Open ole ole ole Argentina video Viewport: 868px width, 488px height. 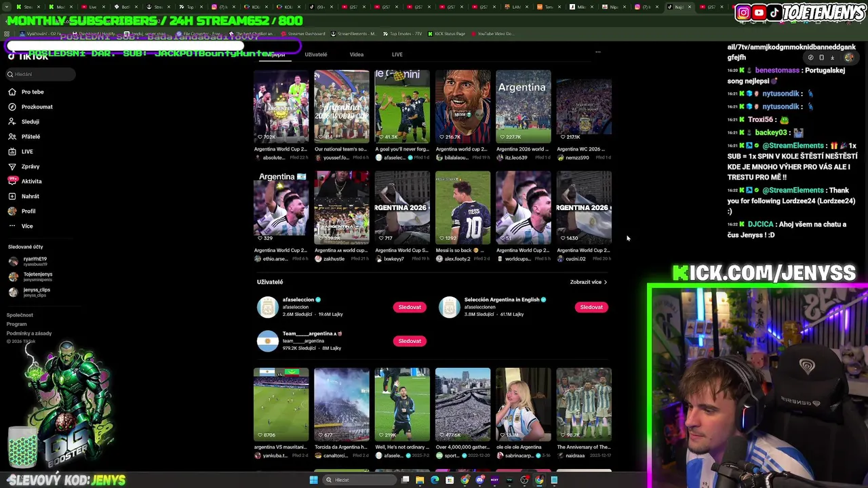pos(523,405)
